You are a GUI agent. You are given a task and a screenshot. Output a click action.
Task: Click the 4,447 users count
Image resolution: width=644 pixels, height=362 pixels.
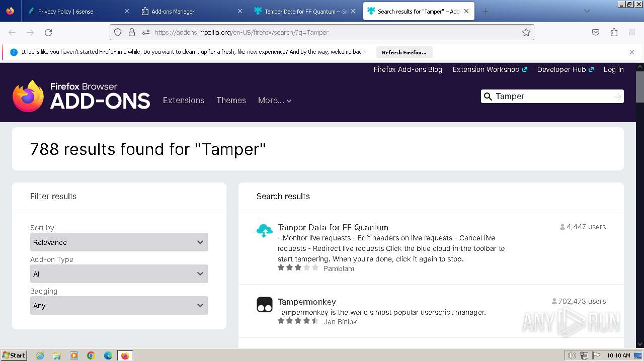[583, 227]
